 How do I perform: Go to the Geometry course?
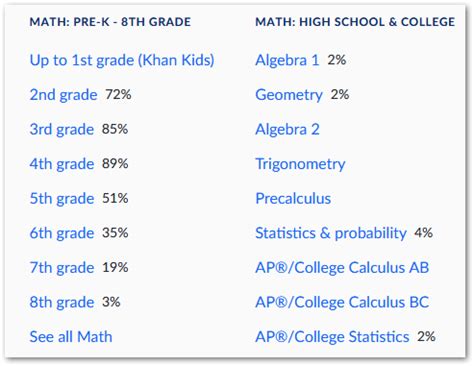(x=289, y=95)
